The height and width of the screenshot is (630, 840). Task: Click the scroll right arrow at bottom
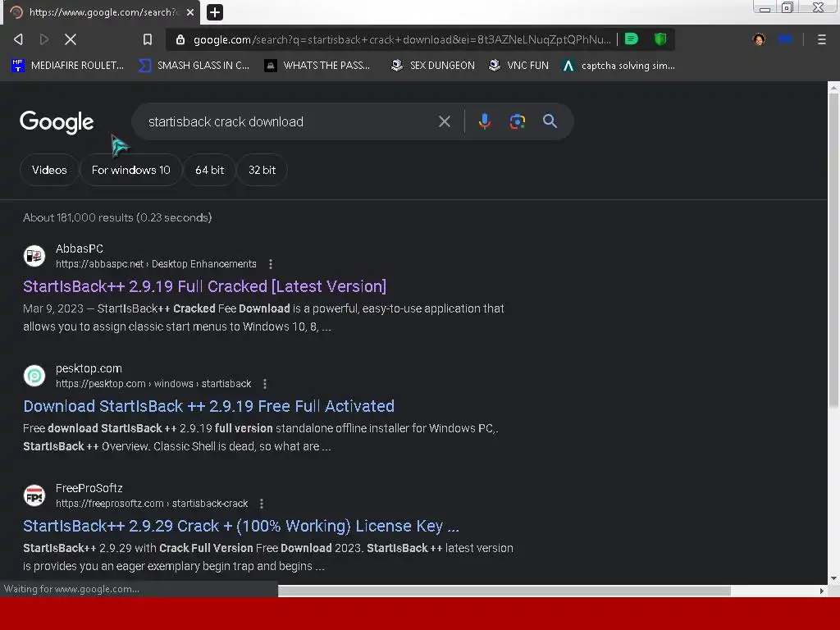click(822, 591)
